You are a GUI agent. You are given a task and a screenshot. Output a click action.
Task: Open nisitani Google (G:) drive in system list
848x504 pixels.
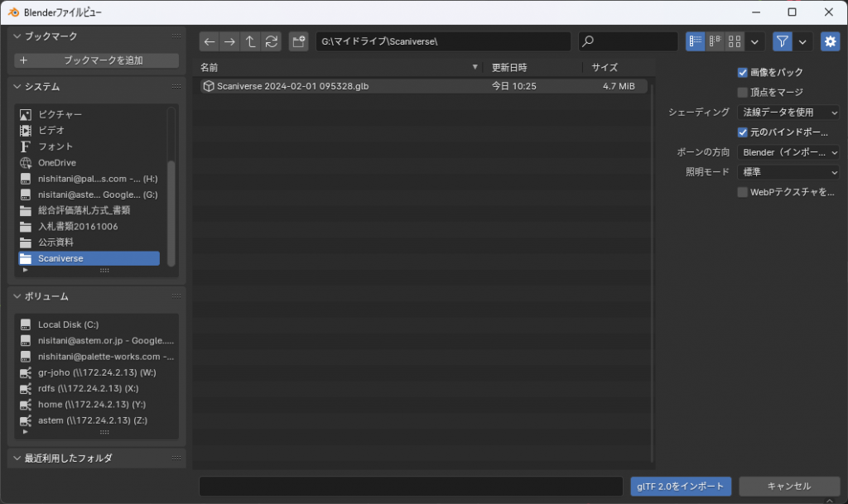pos(89,194)
